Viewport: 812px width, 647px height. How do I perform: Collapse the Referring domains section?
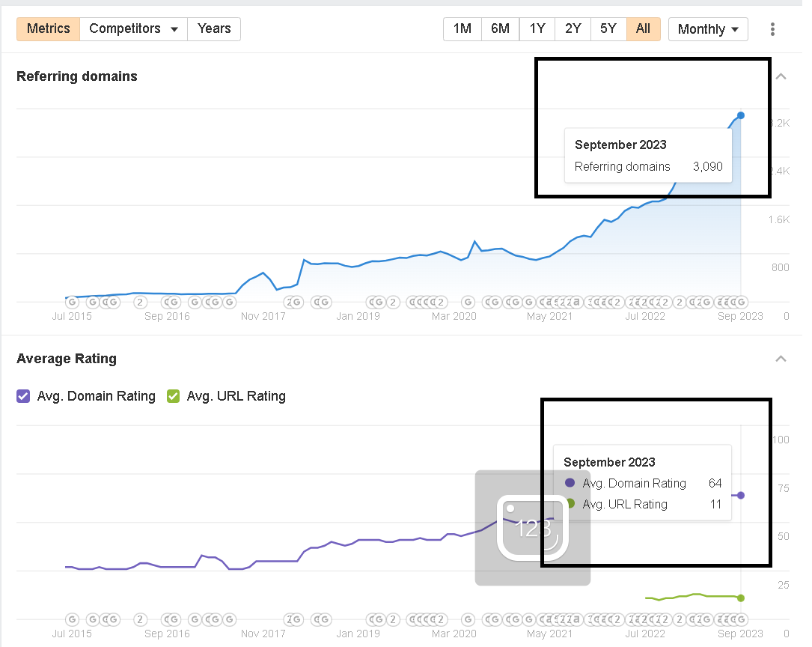point(781,76)
